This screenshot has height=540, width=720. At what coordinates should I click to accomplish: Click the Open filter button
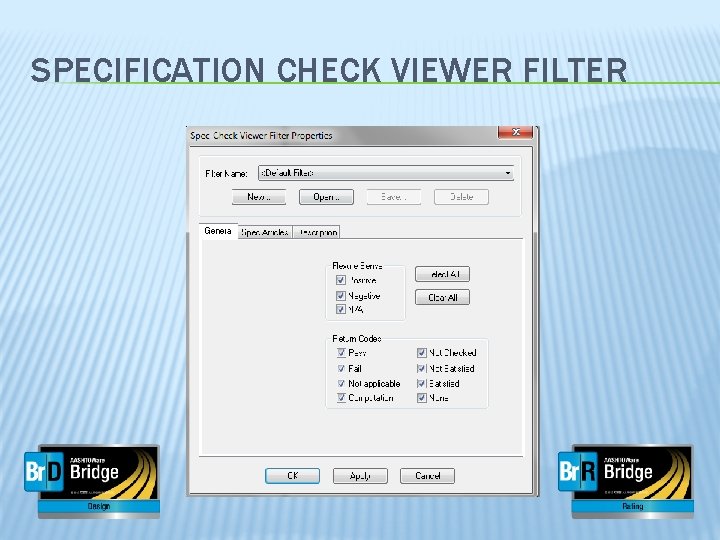(326, 197)
